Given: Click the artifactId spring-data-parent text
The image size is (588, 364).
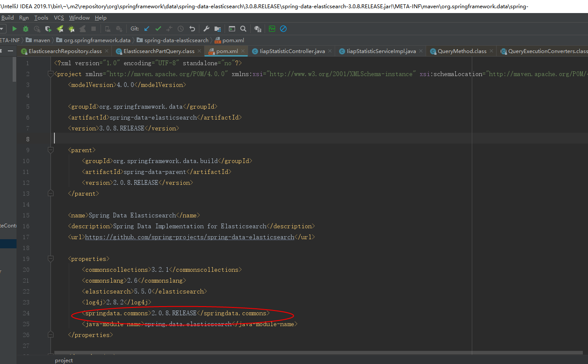Looking at the screenshot, I should (x=155, y=172).
